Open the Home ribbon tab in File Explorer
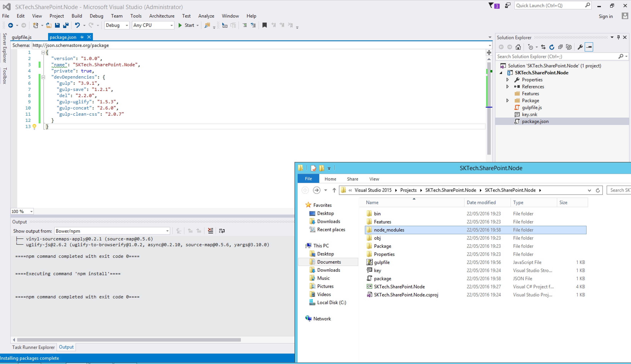 tap(330, 179)
